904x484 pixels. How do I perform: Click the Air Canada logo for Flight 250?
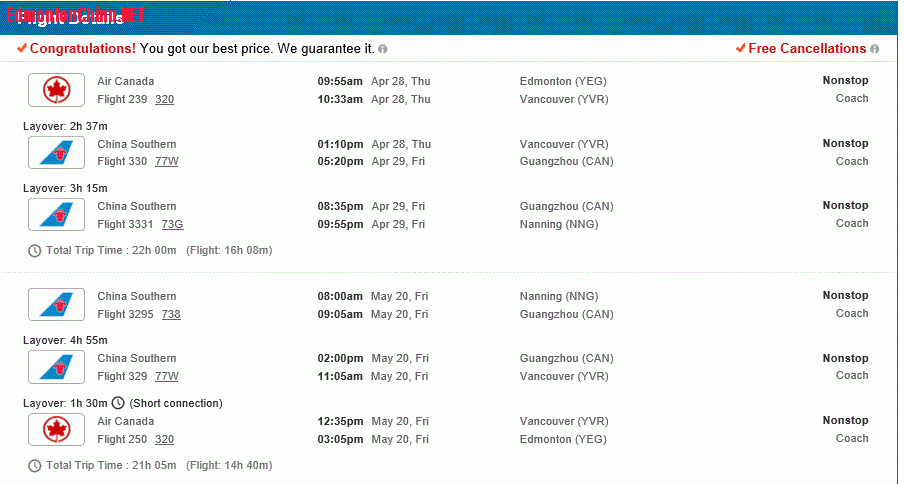coord(56,430)
